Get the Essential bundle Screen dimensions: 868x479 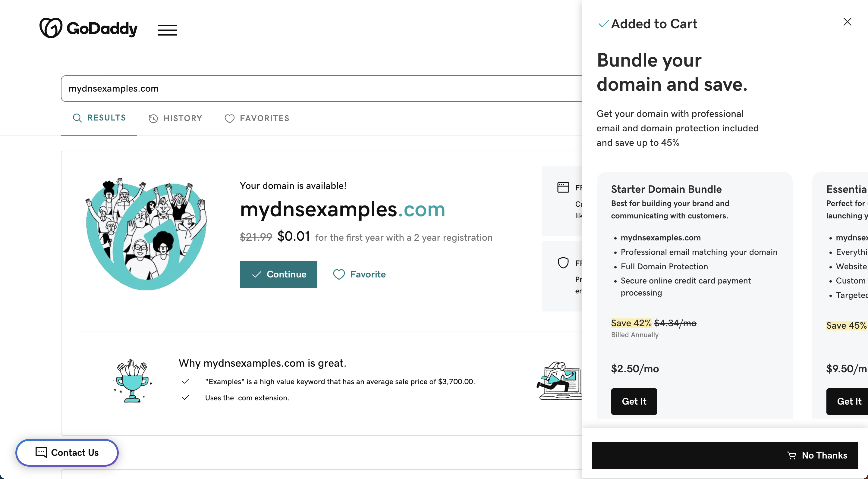[x=848, y=401]
